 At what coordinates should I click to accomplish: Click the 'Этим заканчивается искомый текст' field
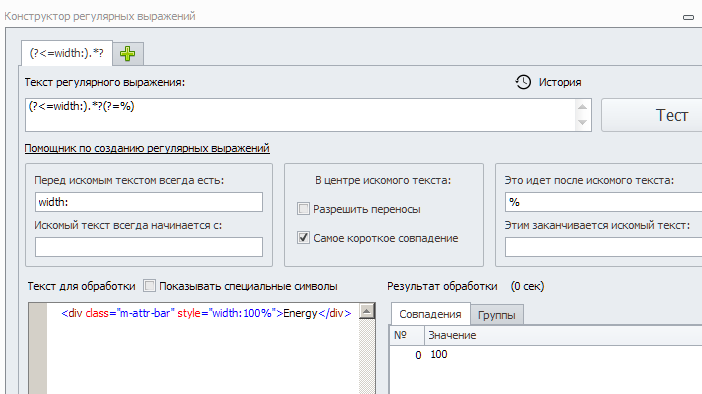click(x=604, y=247)
